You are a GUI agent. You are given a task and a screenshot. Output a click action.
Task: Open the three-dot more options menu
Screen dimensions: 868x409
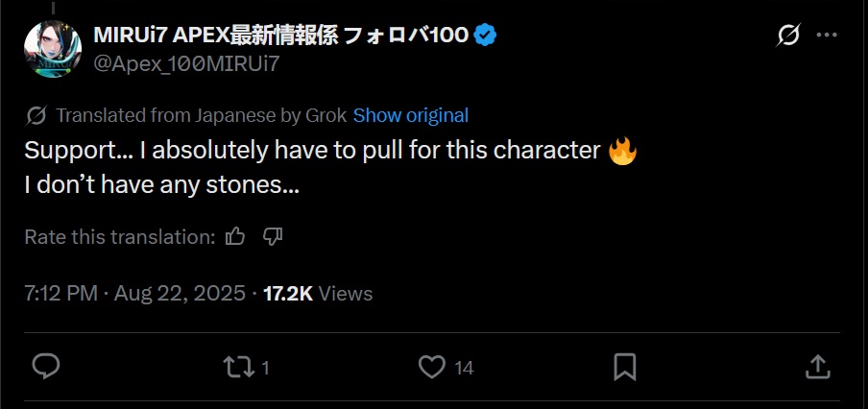tap(827, 36)
